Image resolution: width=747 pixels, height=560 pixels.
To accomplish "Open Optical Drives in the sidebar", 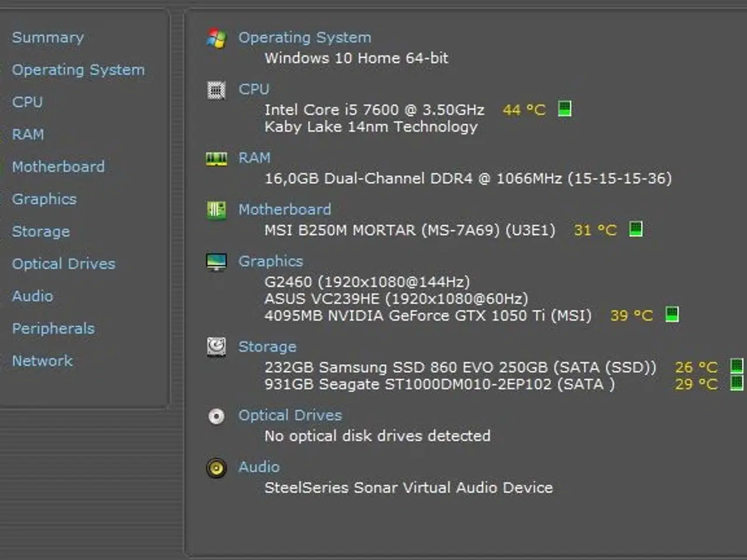I will (x=64, y=264).
